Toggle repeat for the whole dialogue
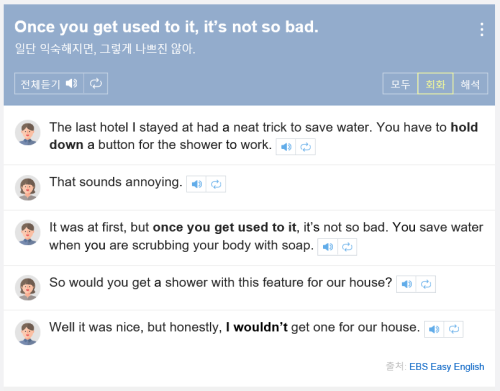Screen dimensions: 500x391 (96, 83)
